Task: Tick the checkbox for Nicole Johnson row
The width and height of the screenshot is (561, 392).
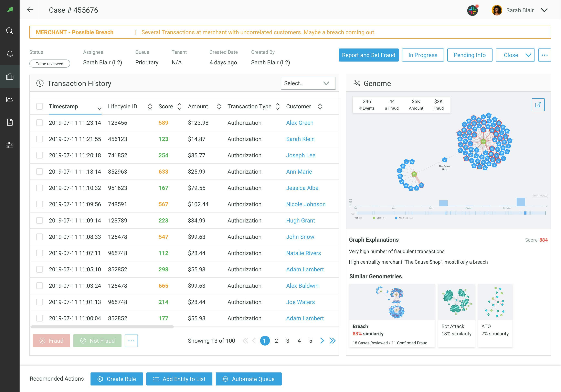Action: pos(39,204)
